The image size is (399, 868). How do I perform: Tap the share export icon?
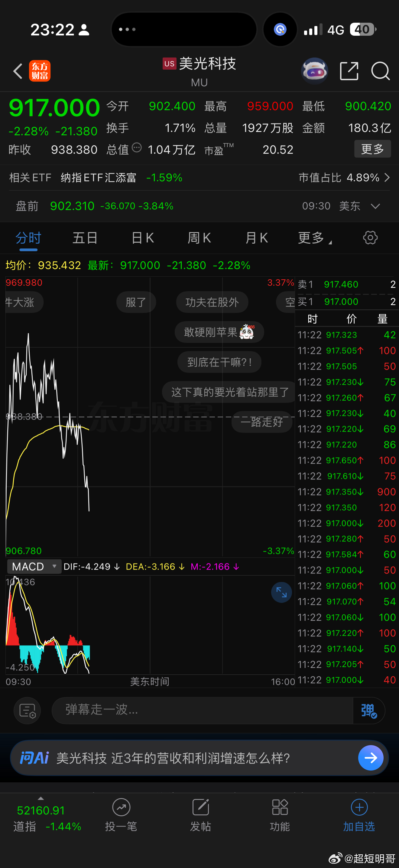[x=349, y=71]
